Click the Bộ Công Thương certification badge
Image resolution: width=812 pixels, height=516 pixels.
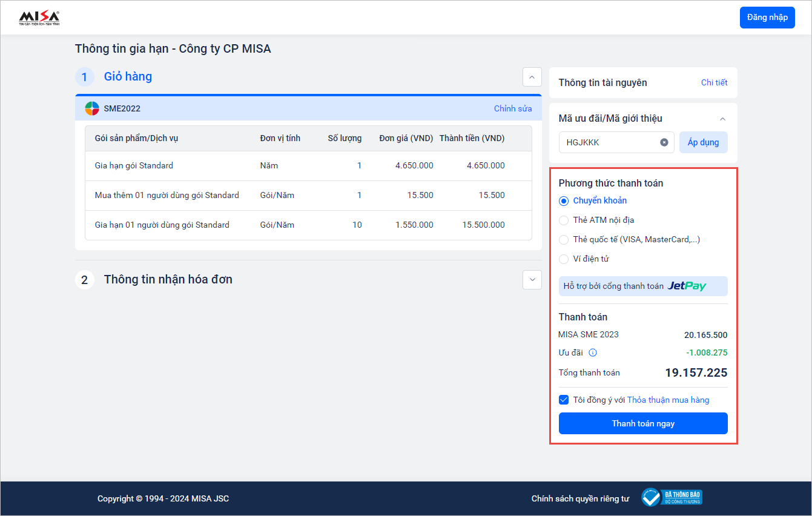click(672, 498)
